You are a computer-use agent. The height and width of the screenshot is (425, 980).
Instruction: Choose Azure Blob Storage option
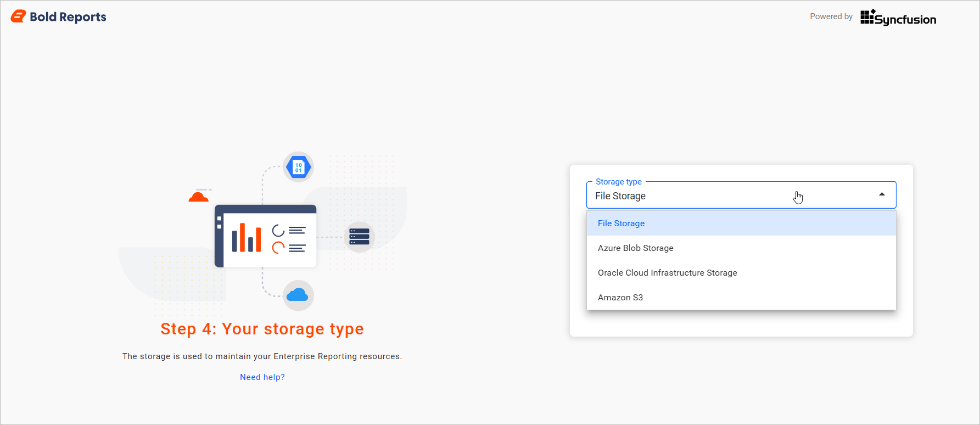coord(741,248)
